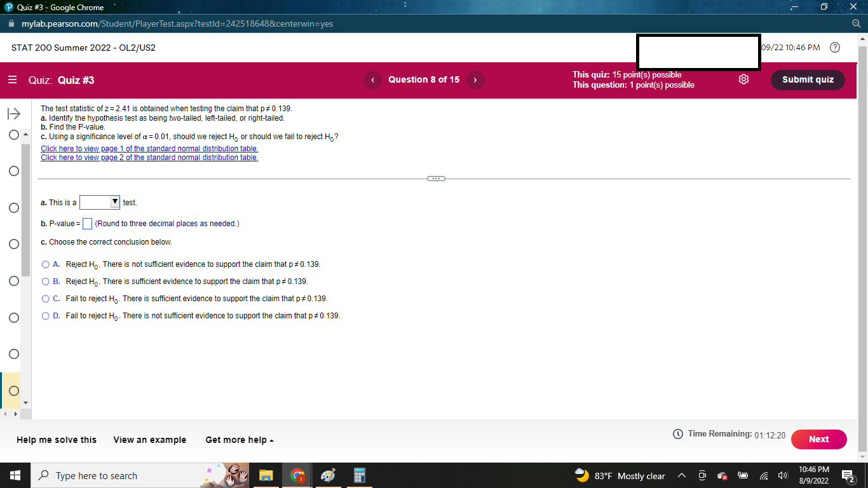Screen dimensions: 868x488
Task: Click the OneDrive cloud tray icon
Action: pos(722,476)
